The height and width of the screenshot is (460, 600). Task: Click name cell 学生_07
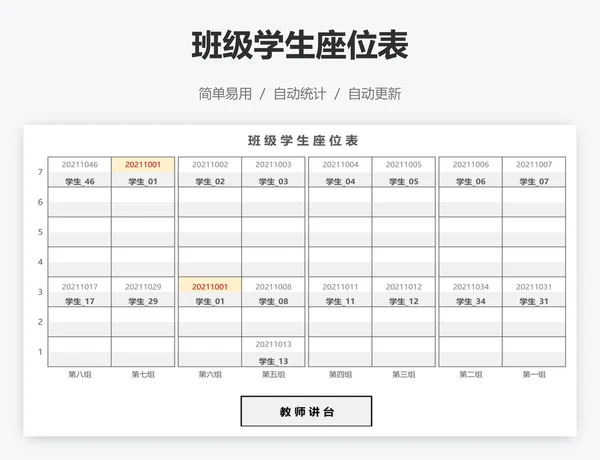point(534,181)
